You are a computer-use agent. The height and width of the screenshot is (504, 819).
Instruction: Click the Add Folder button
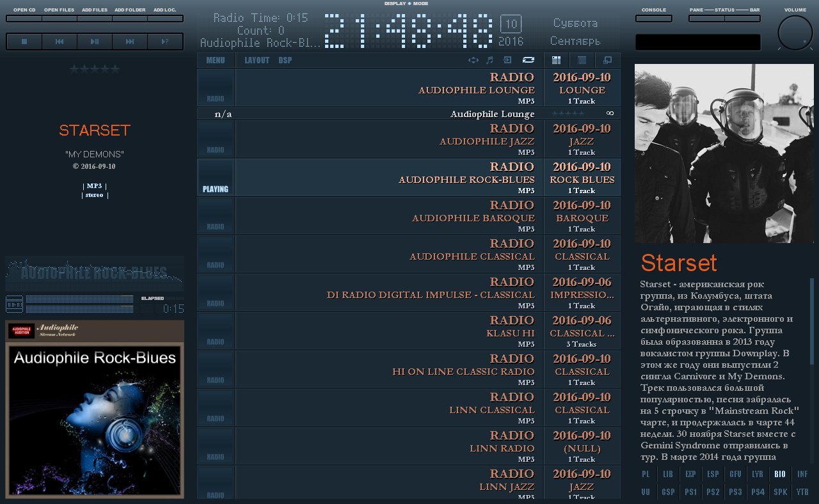pos(129,19)
